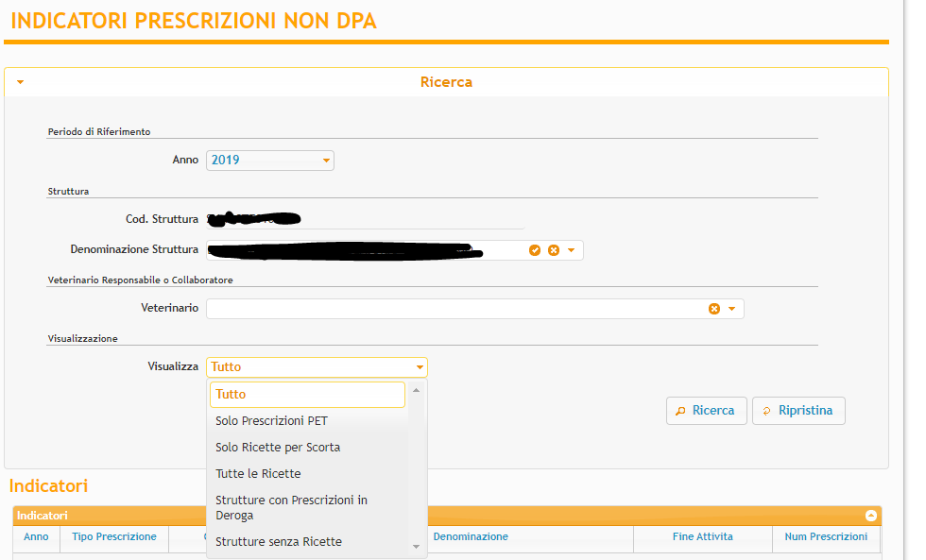Sort by Fine Attivita column header
The image size is (926, 560).
702,536
